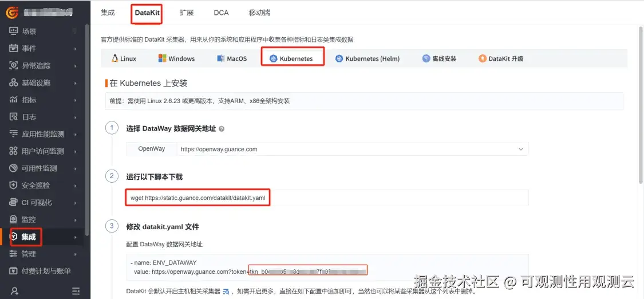Switch to the 扩展 top tab
This screenshot has width=644, height=299.
(x=187, y=13)
